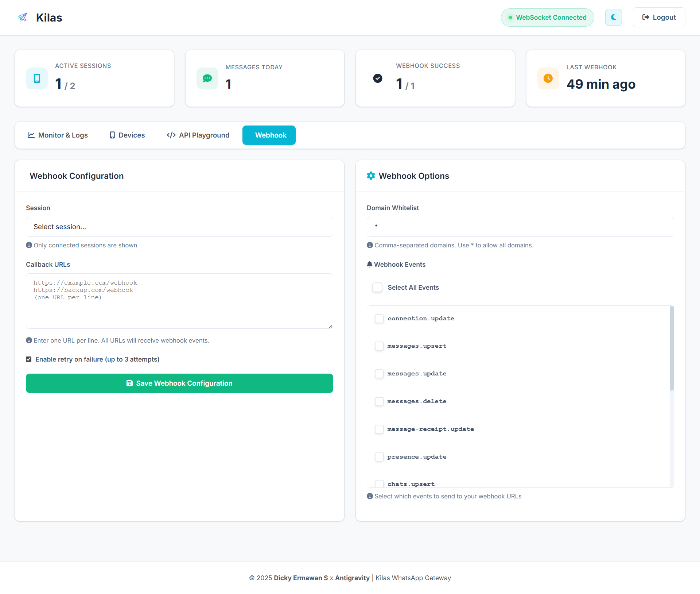Enable the messages.upsert event checkbox
700x594 pixels.
point(379,346)
